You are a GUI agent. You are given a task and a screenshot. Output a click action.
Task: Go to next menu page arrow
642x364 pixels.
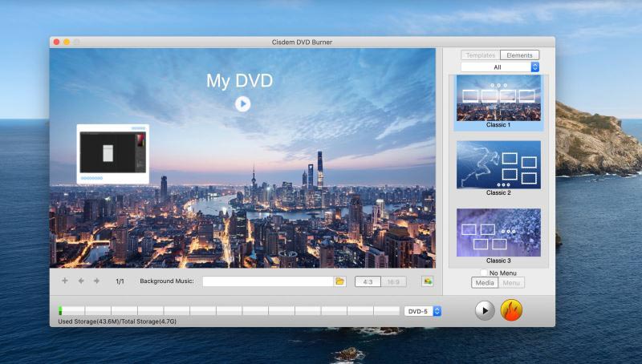tap(96, 281)
